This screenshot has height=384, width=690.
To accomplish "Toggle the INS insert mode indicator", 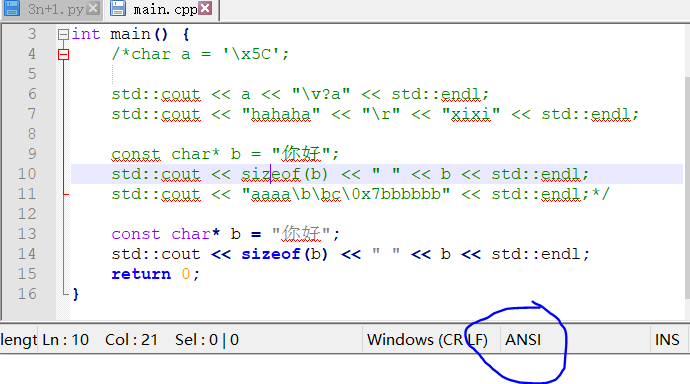I will click(x=667, y=340).
